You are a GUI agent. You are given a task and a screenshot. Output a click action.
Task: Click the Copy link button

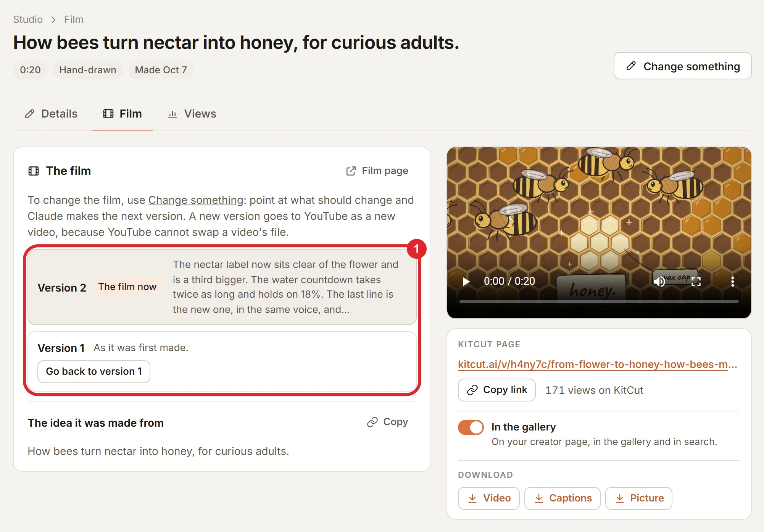pos(497,390)
